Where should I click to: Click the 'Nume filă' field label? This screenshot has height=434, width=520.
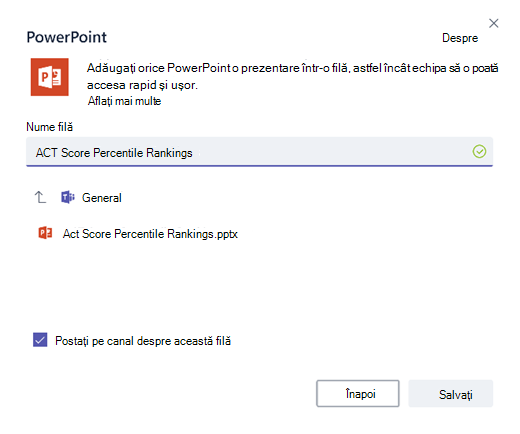pyautogui.click(x=49, y=127)
